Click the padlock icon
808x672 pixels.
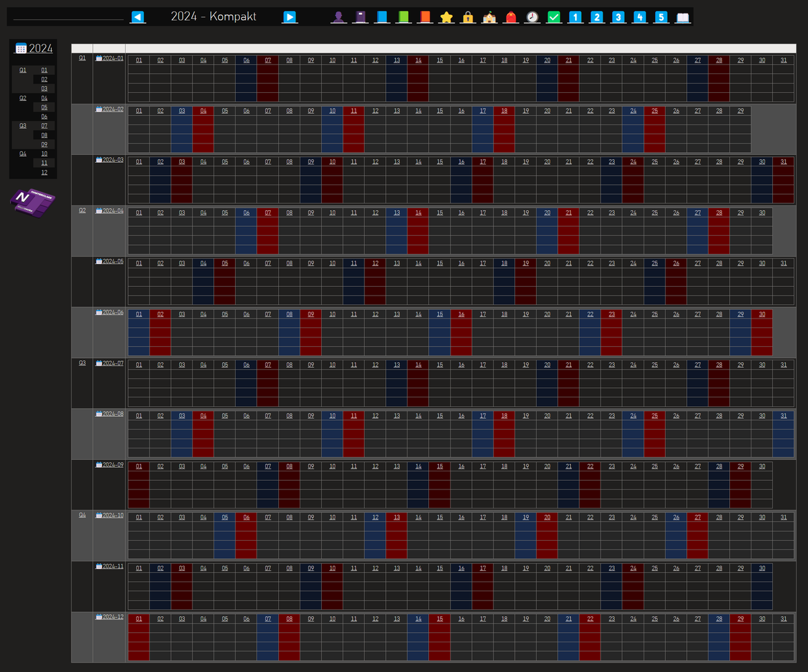tap(467, 17)
